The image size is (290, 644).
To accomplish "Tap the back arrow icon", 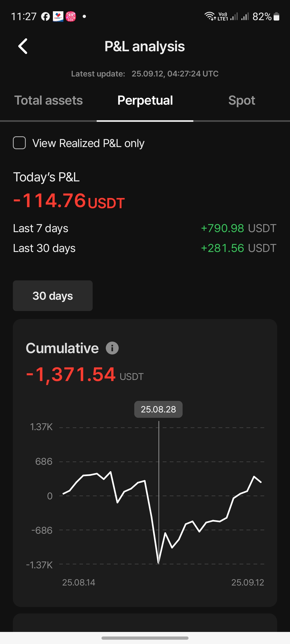I will pos(23,46).
